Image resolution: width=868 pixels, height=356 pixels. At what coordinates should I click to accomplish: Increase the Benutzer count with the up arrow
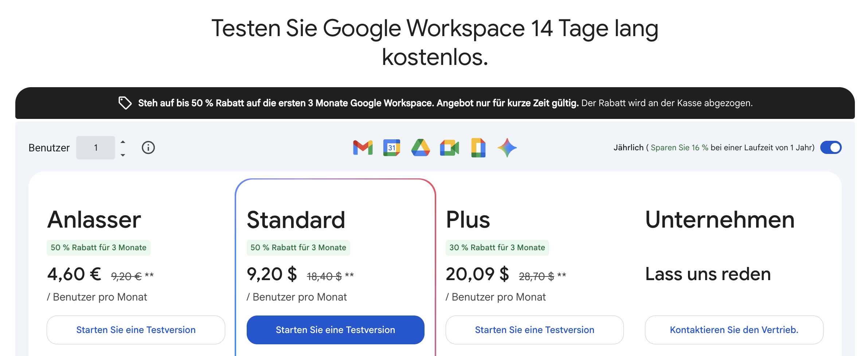pyautogui.click(x=123, y=142)
